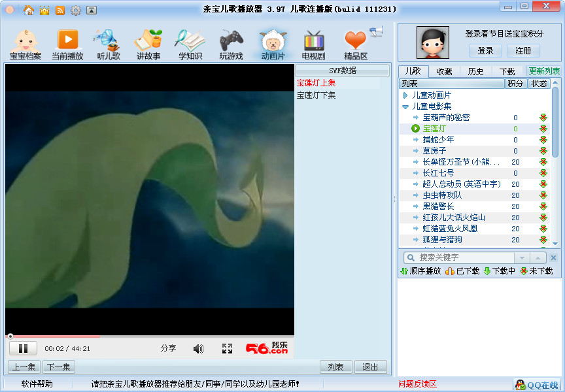The width and height of the screenshot is (565, 392).
Task: Collapse the 儿童电影集 category
Action: coord(405,106)
